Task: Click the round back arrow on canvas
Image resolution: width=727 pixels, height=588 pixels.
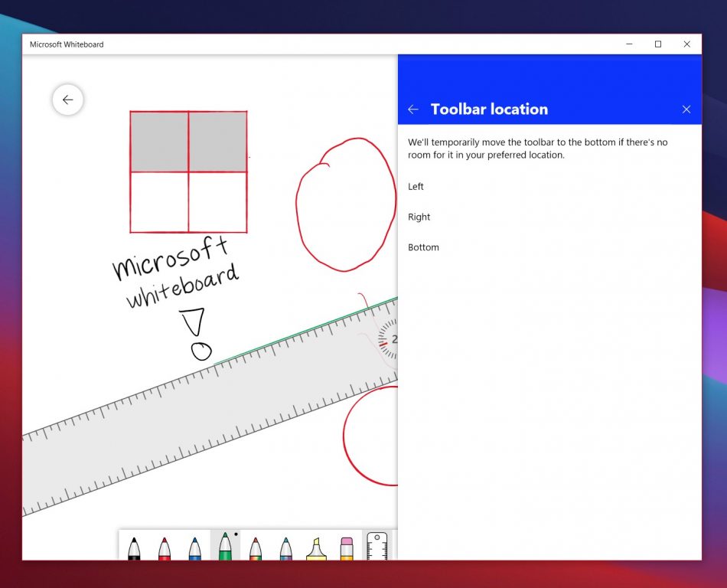Action: coord(67,100)
